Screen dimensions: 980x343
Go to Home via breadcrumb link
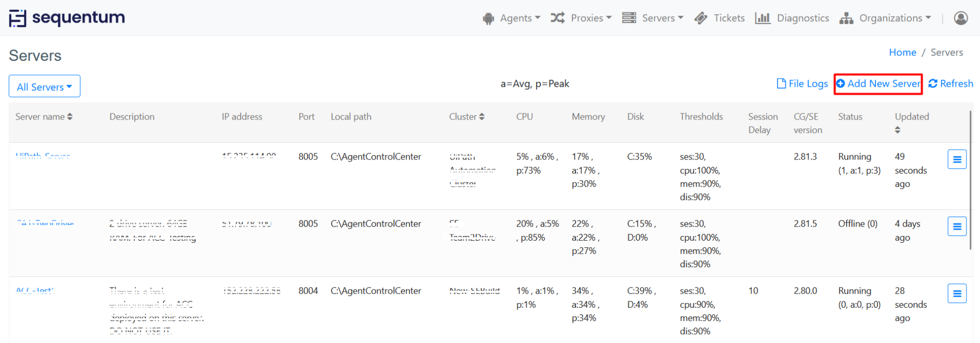pyautogui.click(x=902, y=52)
